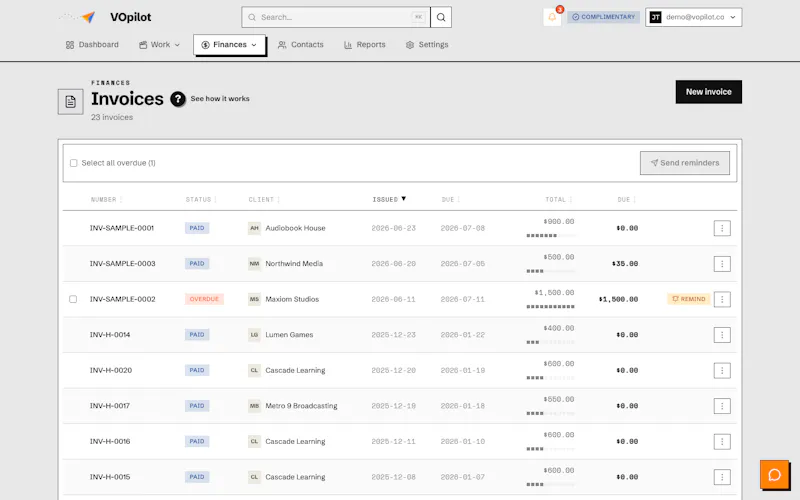Click the $1,500.00 due amount

(x=618, y=299)
